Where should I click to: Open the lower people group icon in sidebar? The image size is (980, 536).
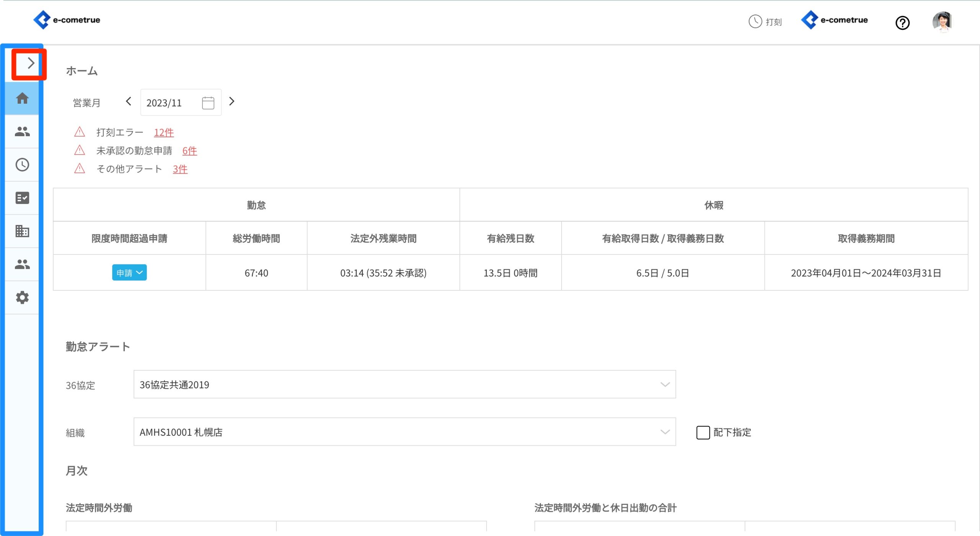(22, 264)
